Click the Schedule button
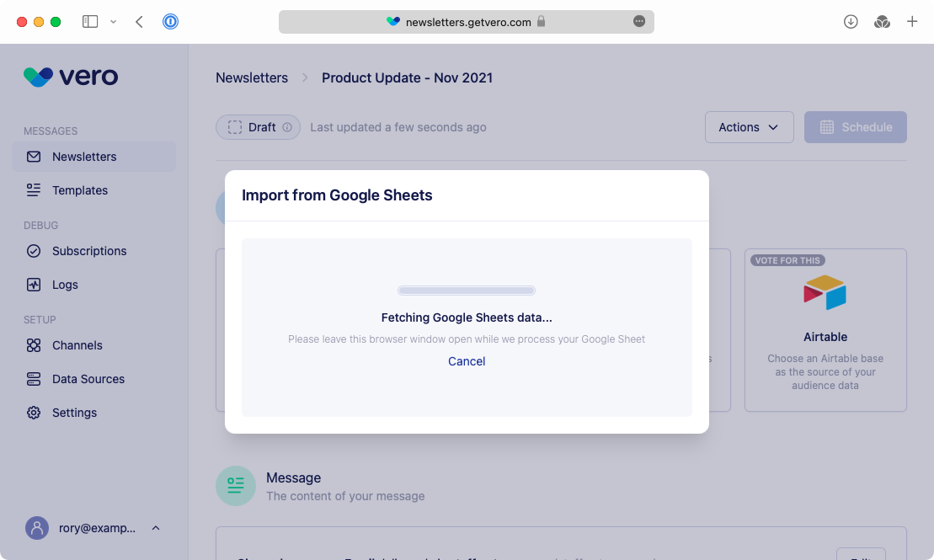Image resolution: width=934 pixels, height=560 pixels. 855,126
